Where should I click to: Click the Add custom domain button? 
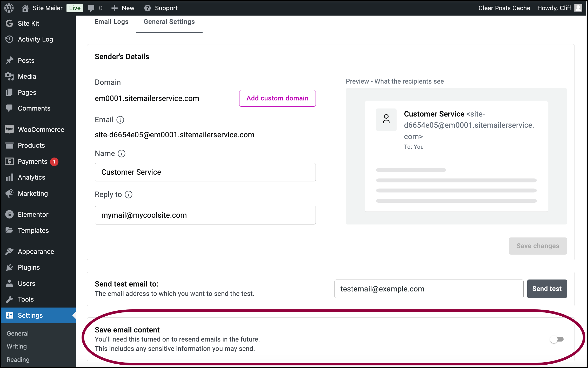point(277,98)
